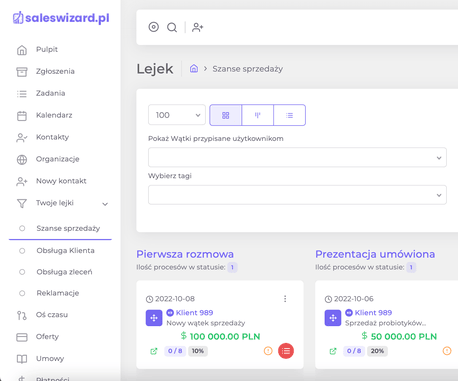Click the Pulpit home icon
The image size is (458, 381).
tap(22, 50)
